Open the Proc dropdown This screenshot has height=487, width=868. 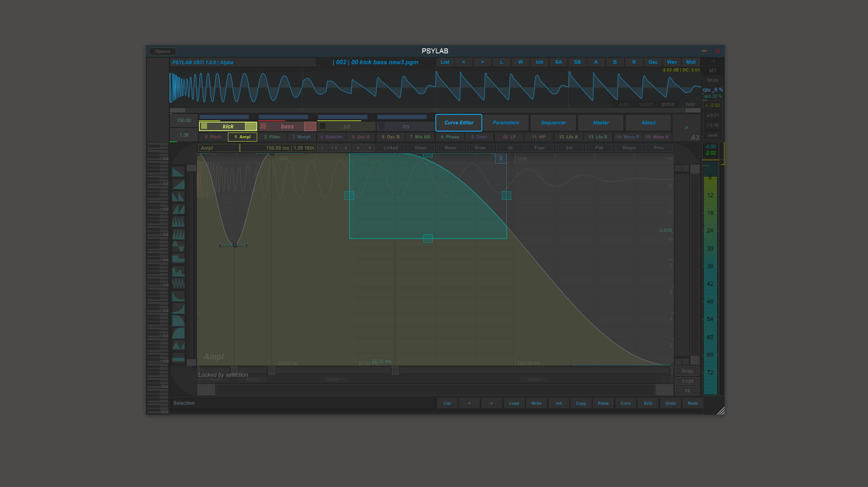click(x=659, y=148)
